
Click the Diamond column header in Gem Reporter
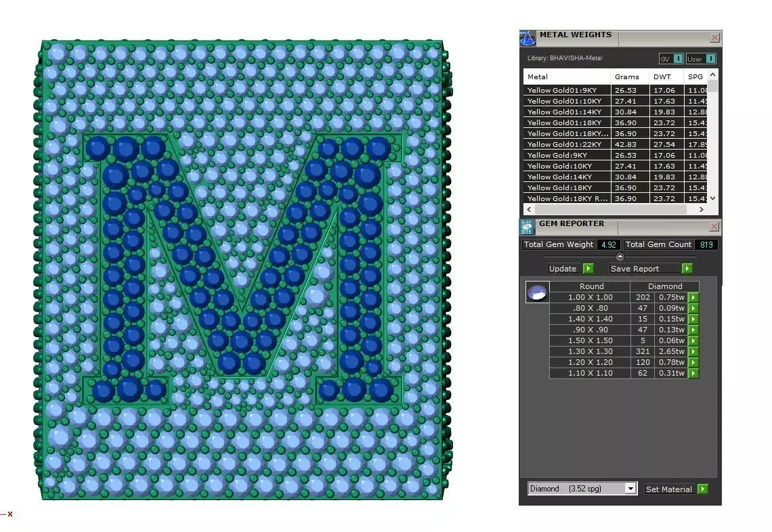(665, 286)
